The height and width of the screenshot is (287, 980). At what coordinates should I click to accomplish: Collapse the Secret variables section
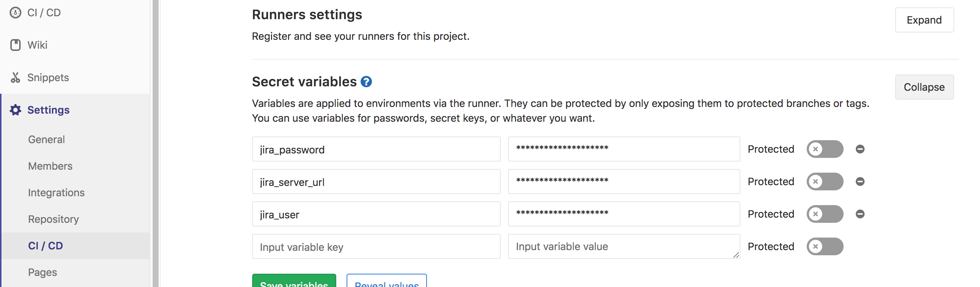tap(924, 87)
